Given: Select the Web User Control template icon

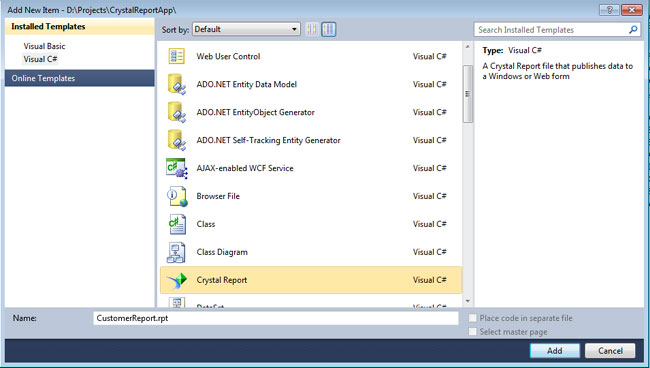Looking at the screenshot, I should (x=177, y=56).
